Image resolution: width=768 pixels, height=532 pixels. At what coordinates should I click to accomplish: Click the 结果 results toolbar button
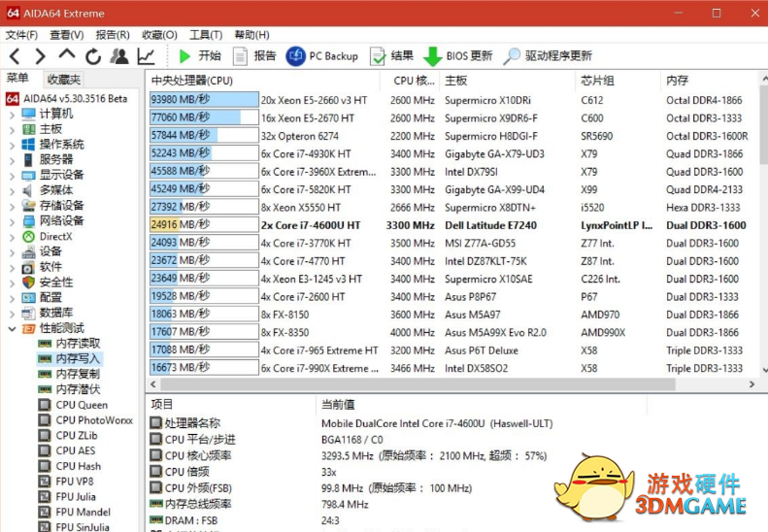click(392, 56)
